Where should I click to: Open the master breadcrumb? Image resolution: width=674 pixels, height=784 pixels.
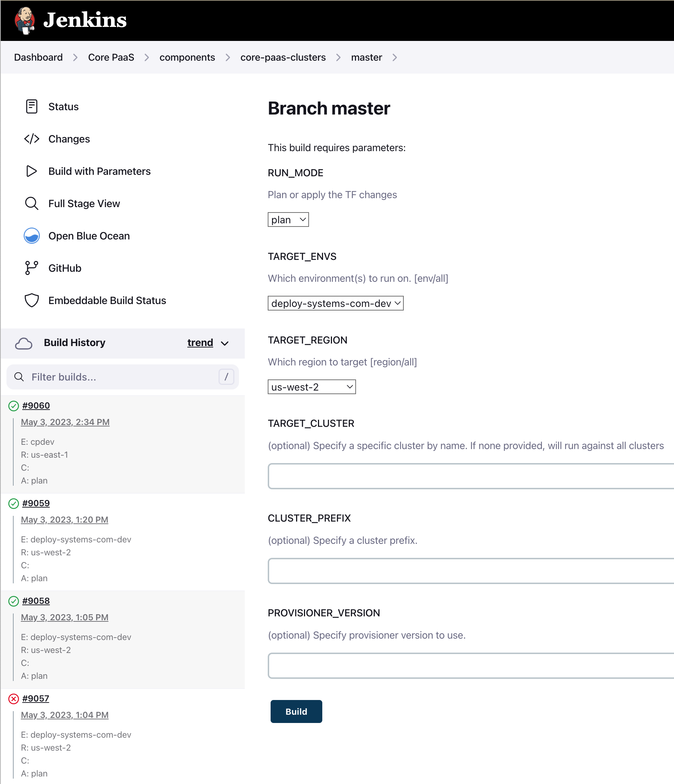pyautogui.click(x=366, y=57)
